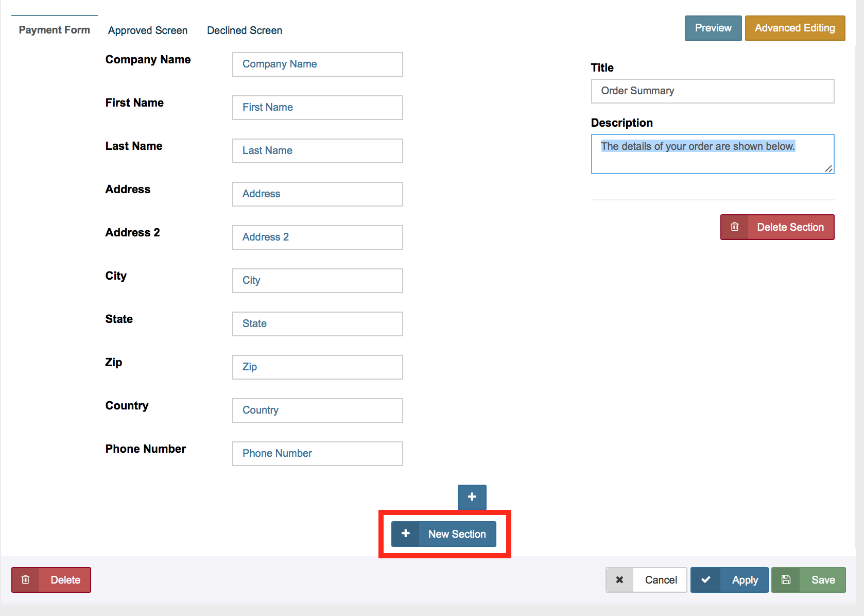The image size is (864, 616).
Task: Open the Declined Screen tab
Action: click(x=245, y=30)
